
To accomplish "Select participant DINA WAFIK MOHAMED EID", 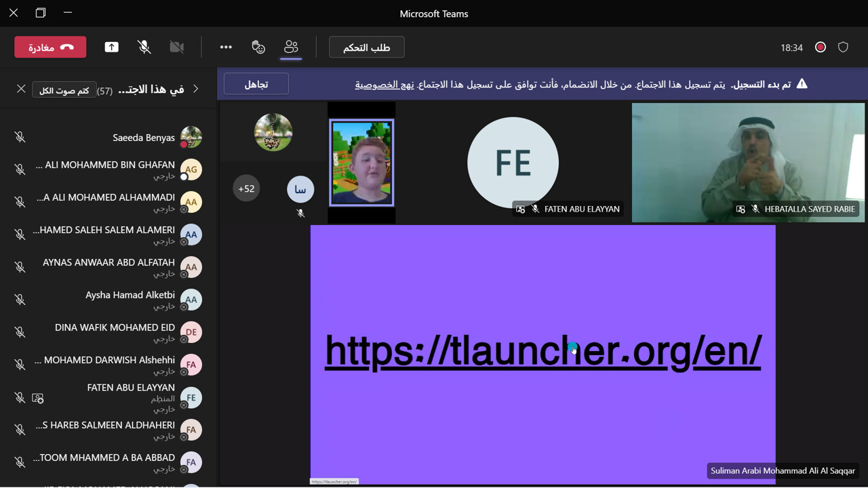I will [115, 327].
